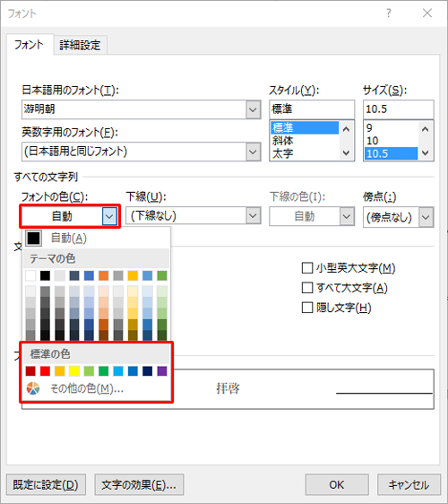
Task: Expand the 下線 dropdown
Action: point(253,216)
